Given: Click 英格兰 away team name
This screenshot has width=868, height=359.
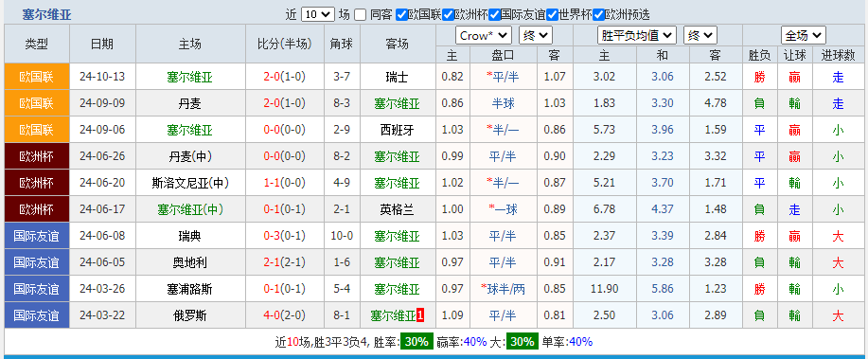Looking at the screenshot, I should click(397, 209).
